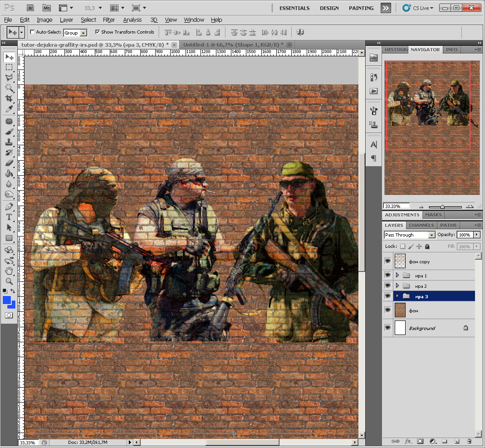Select the Zoom tool in toolbox
485x448 pixels.
pos(9,281)
